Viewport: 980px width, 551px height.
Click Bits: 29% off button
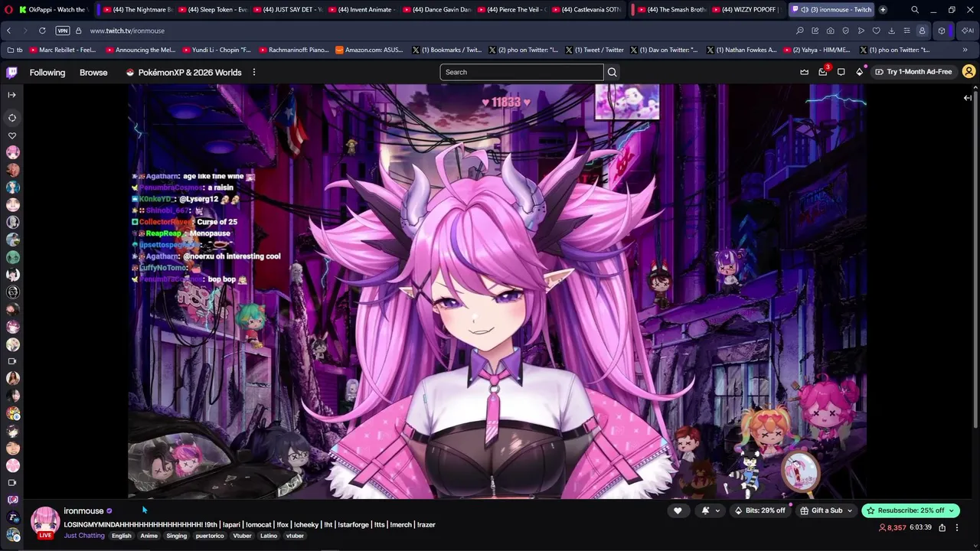759,510
